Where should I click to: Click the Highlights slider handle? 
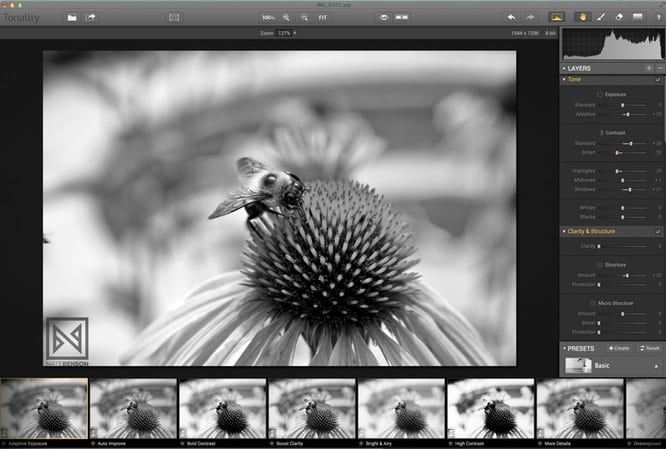617,171
